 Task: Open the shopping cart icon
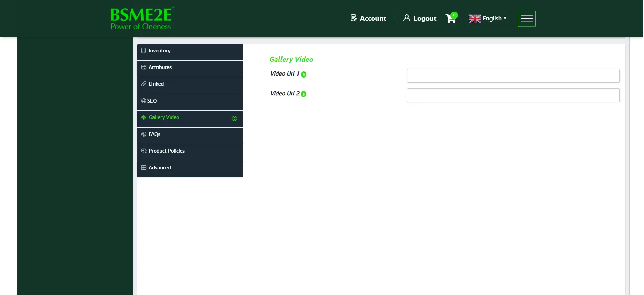coord(451,18)
